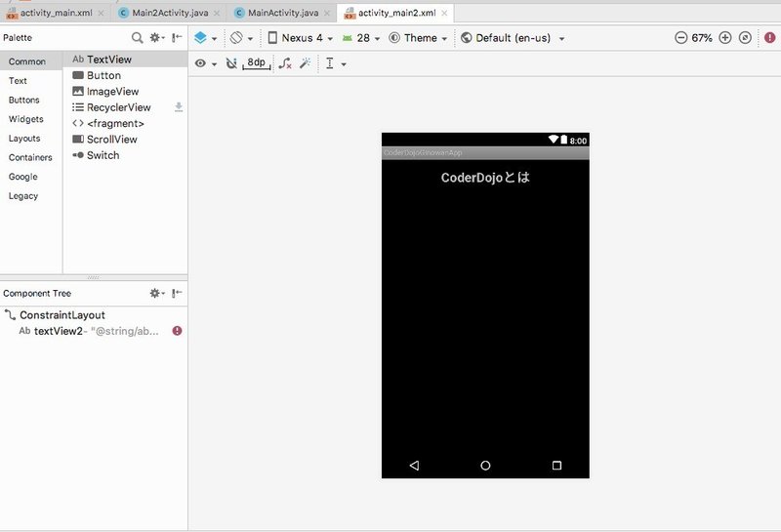Pick ScrollView widget from palette

click(126, 139)
